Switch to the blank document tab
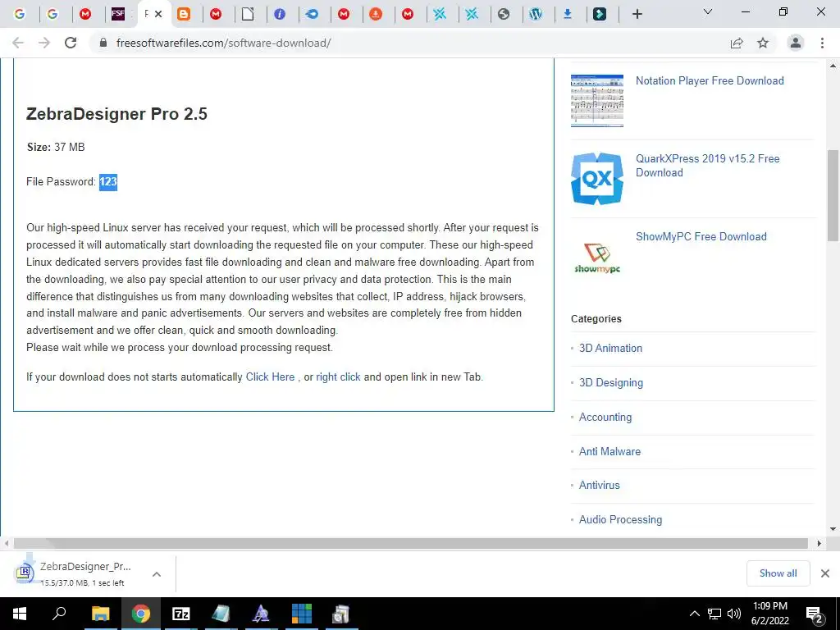 tap(248, 14)
